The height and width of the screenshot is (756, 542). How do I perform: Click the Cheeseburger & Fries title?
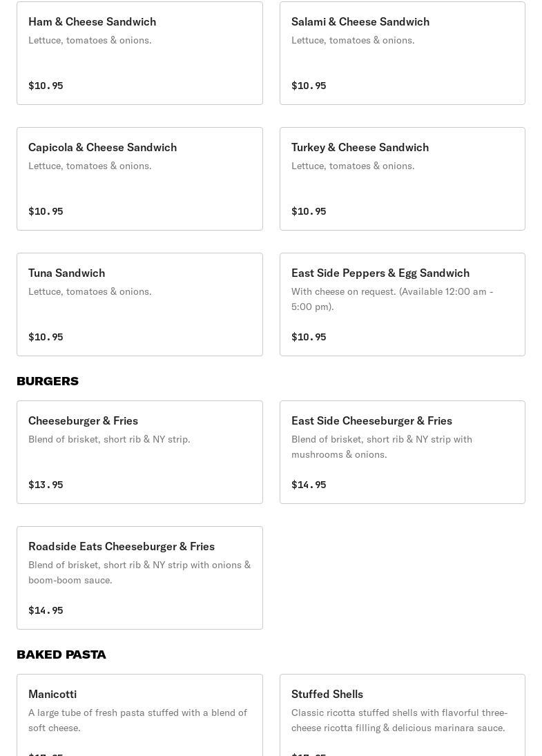click(x=83, y=420)
